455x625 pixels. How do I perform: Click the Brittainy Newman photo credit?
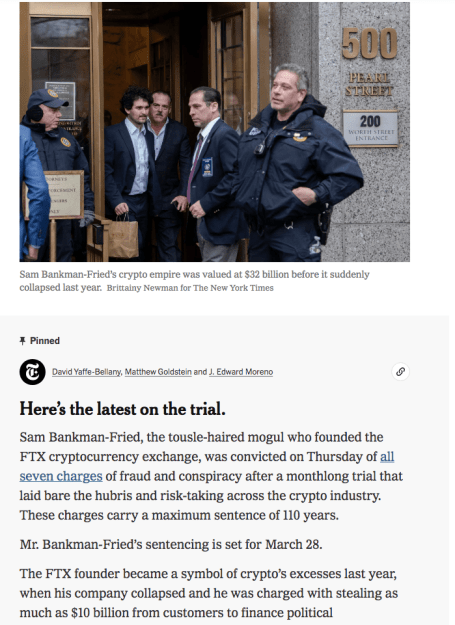190,288
